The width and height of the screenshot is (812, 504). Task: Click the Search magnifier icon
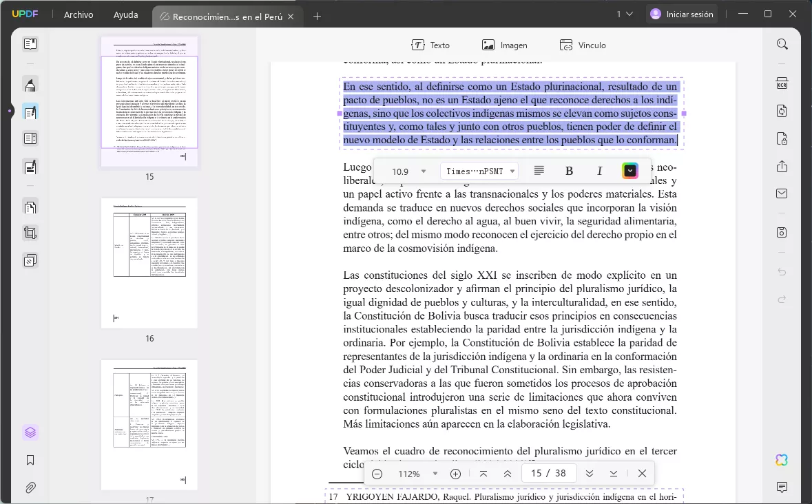click(782, 45)
